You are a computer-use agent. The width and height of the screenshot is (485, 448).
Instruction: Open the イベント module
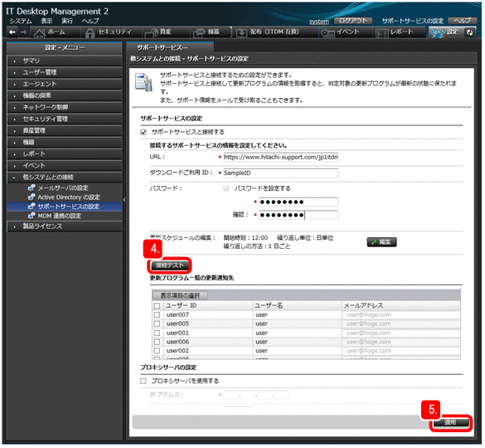coord(346,32)
